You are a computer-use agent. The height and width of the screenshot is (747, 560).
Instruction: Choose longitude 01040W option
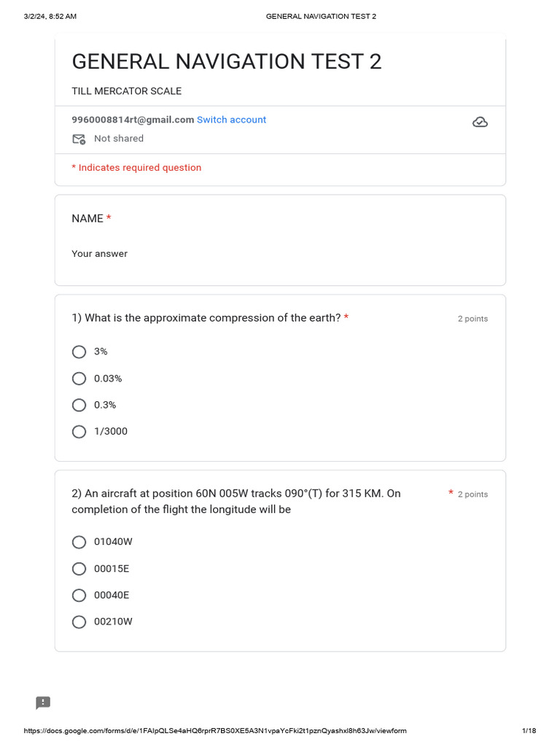pyautogui.click(x=79, y=542)
